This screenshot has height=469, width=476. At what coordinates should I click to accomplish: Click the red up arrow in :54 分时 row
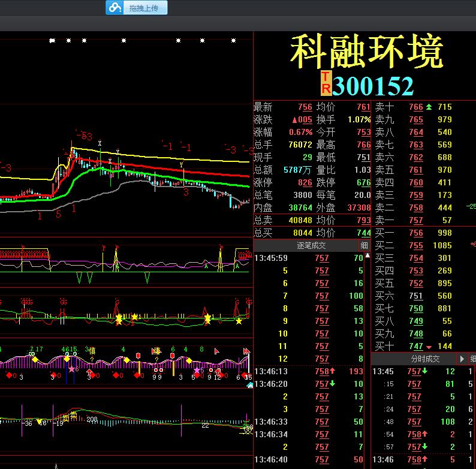coord(424,434)
